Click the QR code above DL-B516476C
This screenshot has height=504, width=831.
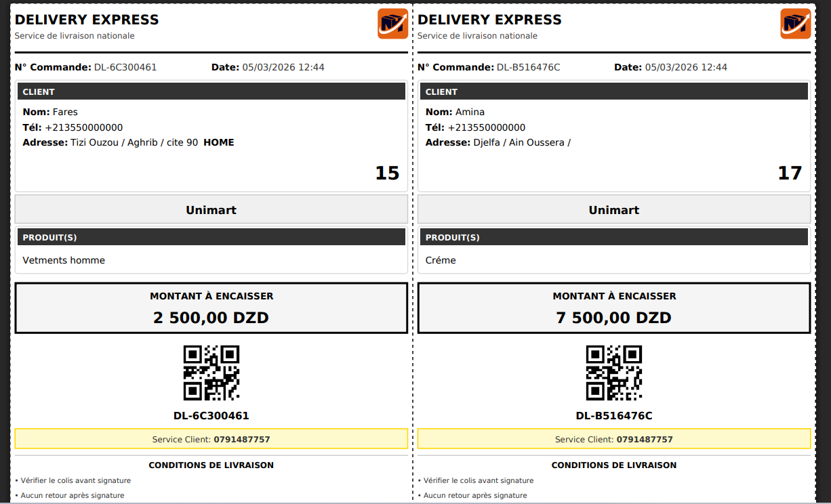pyautogui.click(x=614, y=373)
